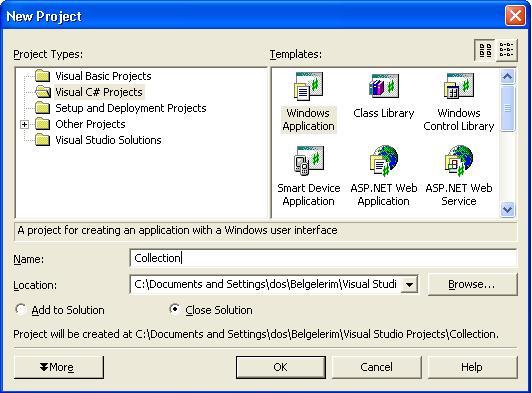
Task: Select the Windows Application template icon
Action: 308,86
